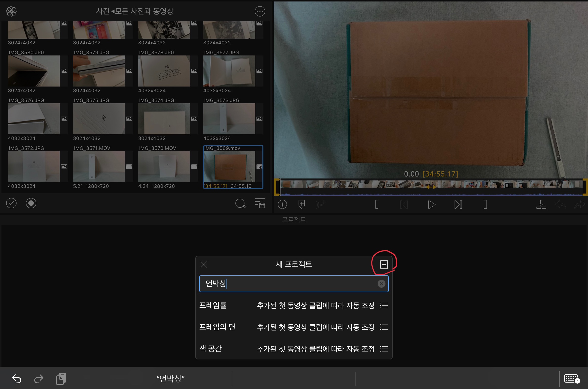The height and width of the screenshot is (389, 588).
Task: Insert clip into timeline with download icon
Action: pyautogui.click(x=541, y=205)
